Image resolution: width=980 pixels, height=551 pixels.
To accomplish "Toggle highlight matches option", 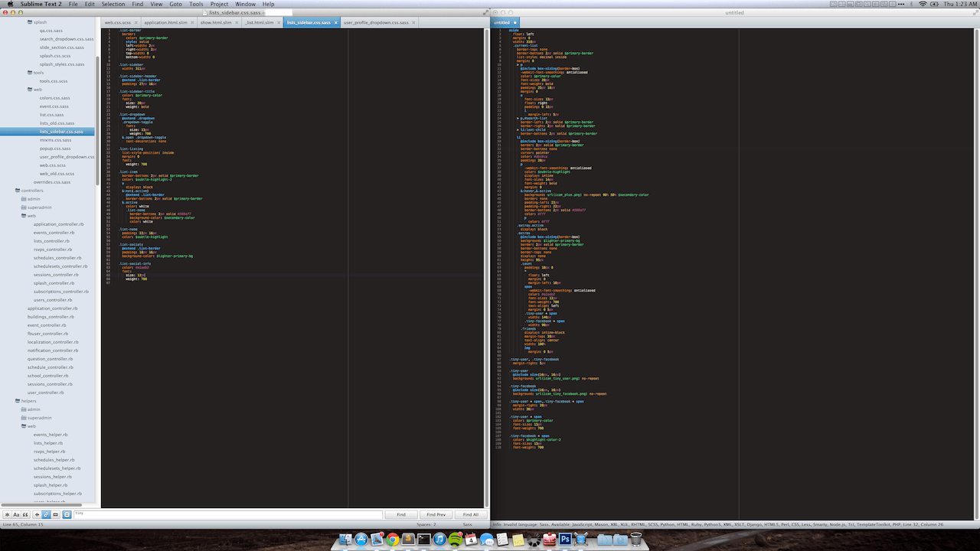I will (x=67, y=514).
